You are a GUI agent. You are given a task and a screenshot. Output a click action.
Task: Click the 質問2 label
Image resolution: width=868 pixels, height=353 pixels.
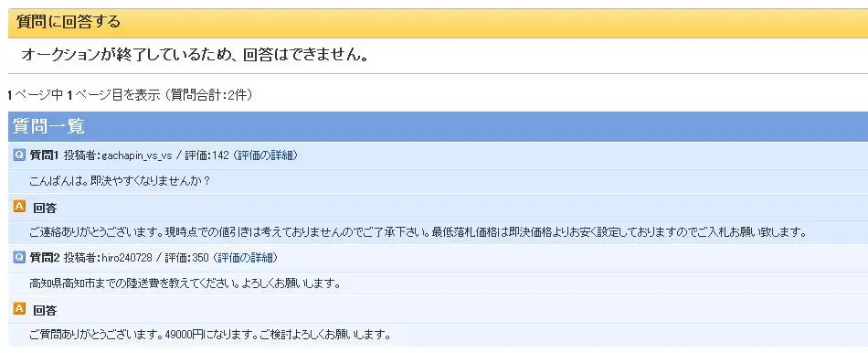click(x=44, y=258)
